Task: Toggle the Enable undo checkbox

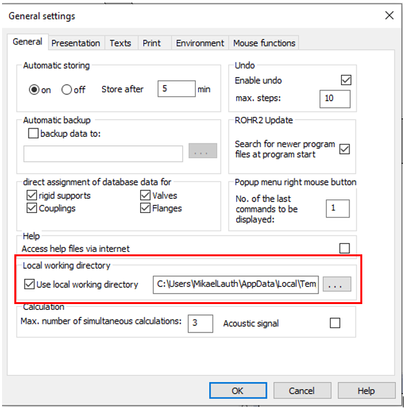Action: (346, 80)
